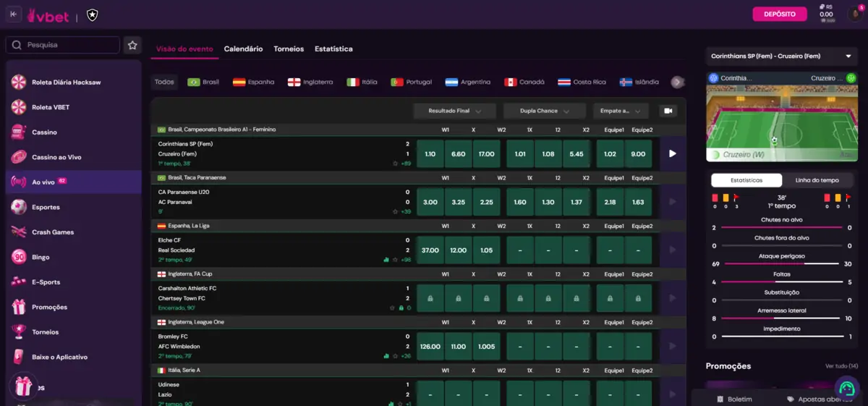Select draw odds 12.00 for Elche match
Image resolution: width=868 pixels, height=406 pixels.
(x=459, y=250)
